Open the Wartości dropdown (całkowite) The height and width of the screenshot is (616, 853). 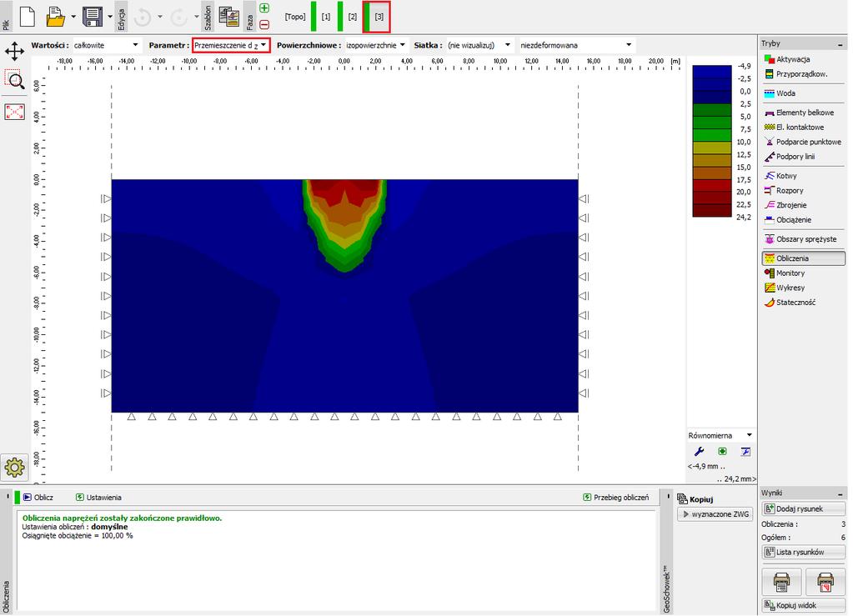point(106,45)
